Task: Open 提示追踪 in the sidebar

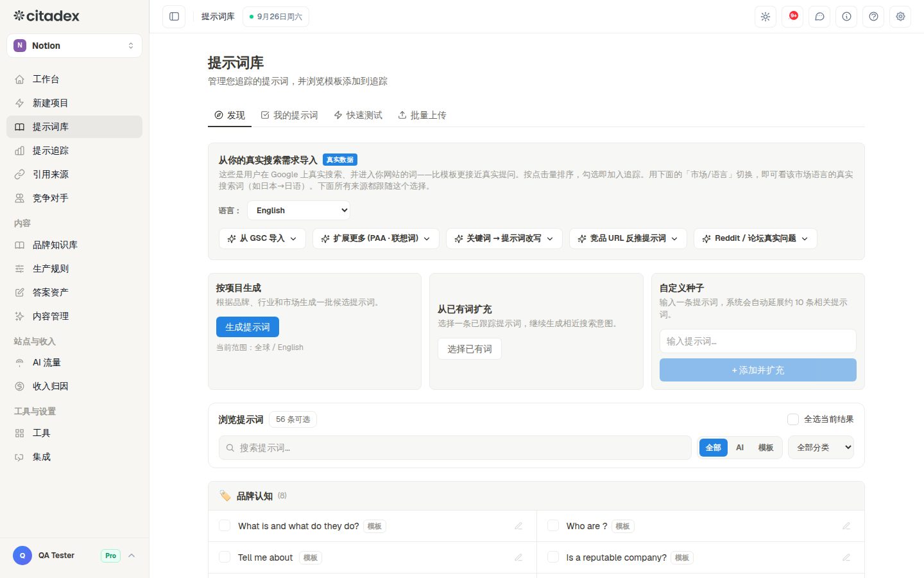Action: point(74,150)
